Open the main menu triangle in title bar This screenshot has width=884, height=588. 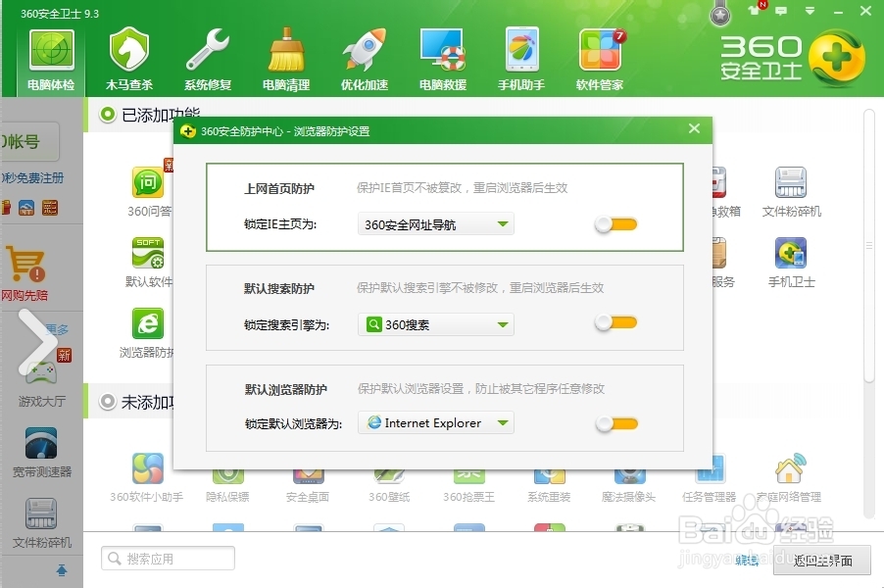[x=810, y=11]
